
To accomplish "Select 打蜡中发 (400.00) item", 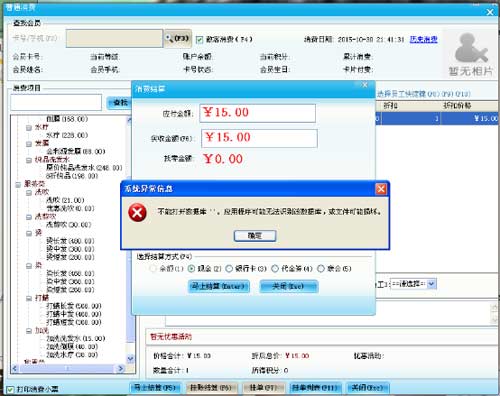I will [x=74, y=314].
